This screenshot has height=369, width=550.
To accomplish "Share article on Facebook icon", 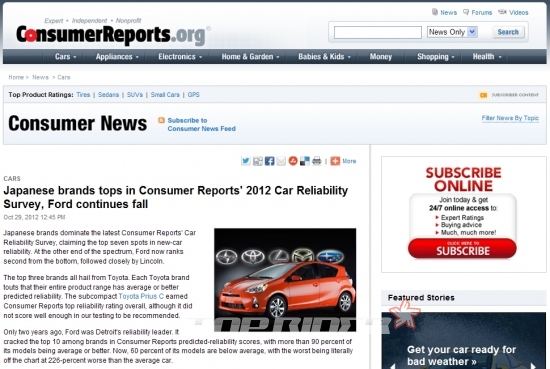I will [x=269, y=161].
